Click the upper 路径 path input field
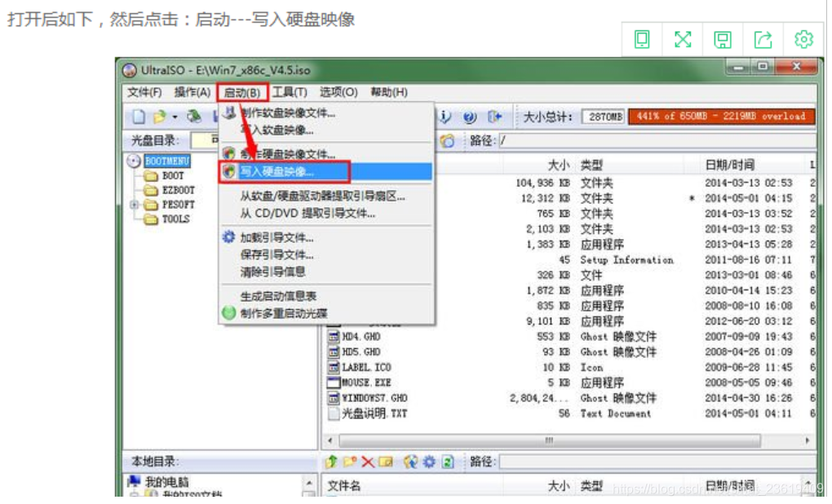832x504 pixels. 657,140
